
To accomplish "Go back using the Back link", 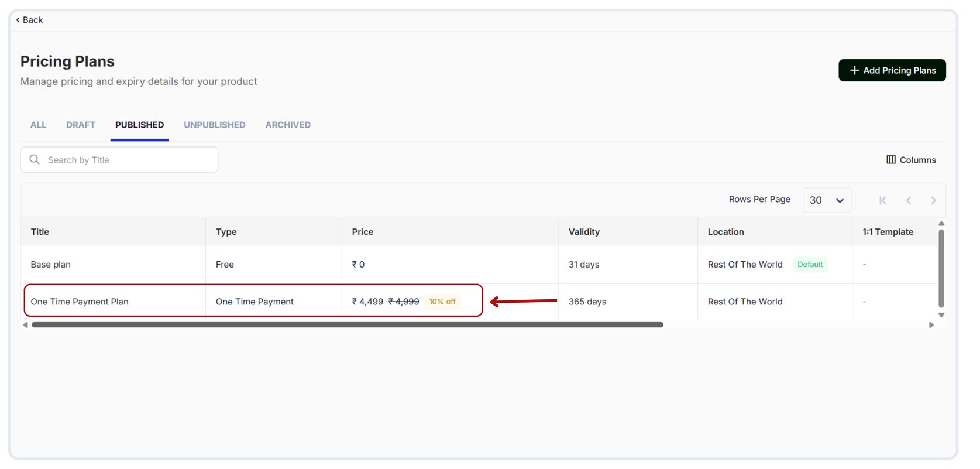I will point(29,20).
